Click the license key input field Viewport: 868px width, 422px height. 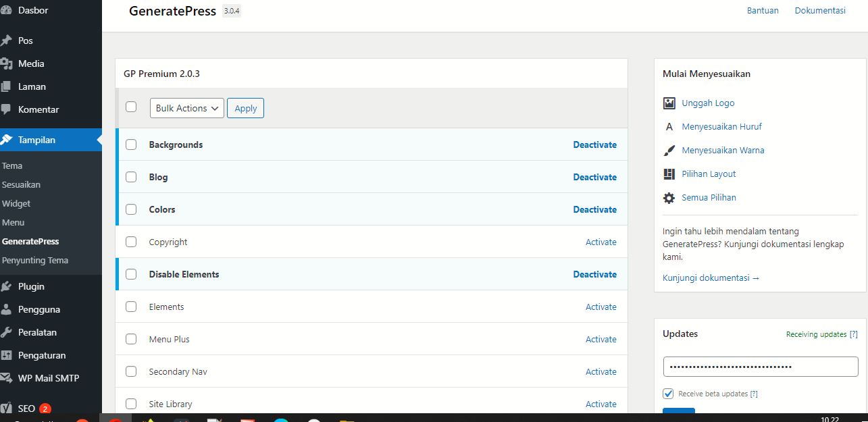tap(761, 367)
